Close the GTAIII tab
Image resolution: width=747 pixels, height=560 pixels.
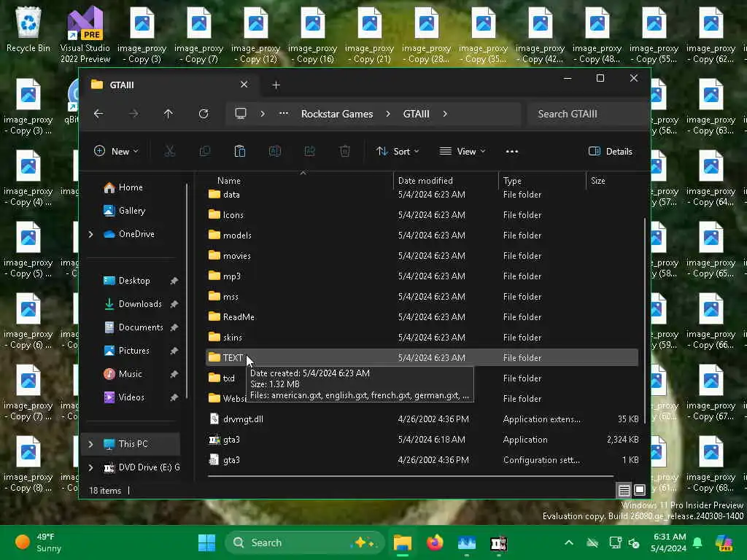click(244, 85)
